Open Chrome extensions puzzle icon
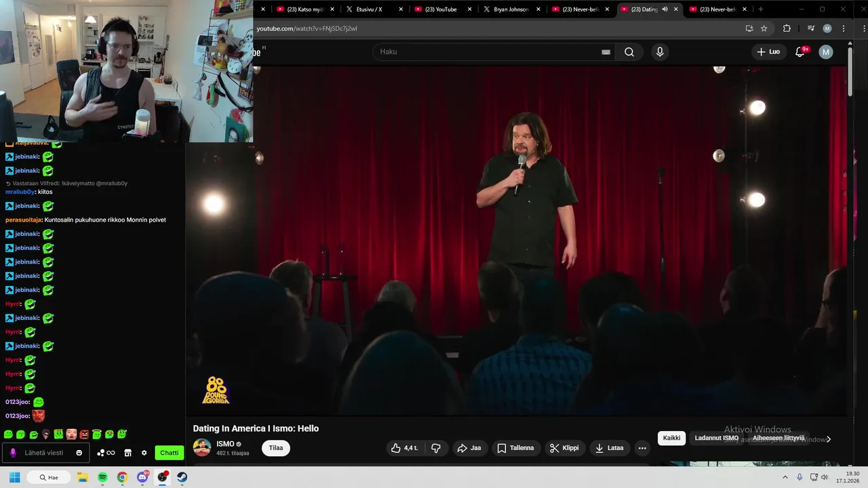The width and height of the screenshot is (868, 488). 787,28
